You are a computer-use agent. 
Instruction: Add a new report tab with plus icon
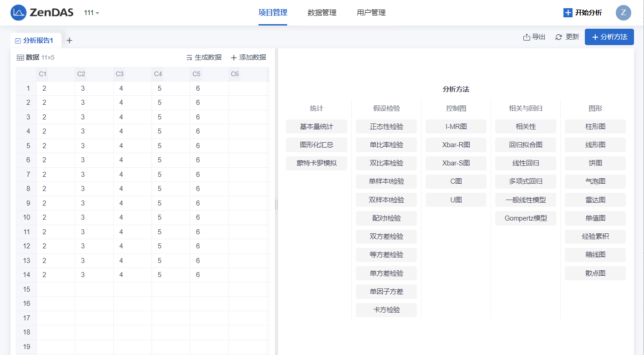[x=69, y=41]
